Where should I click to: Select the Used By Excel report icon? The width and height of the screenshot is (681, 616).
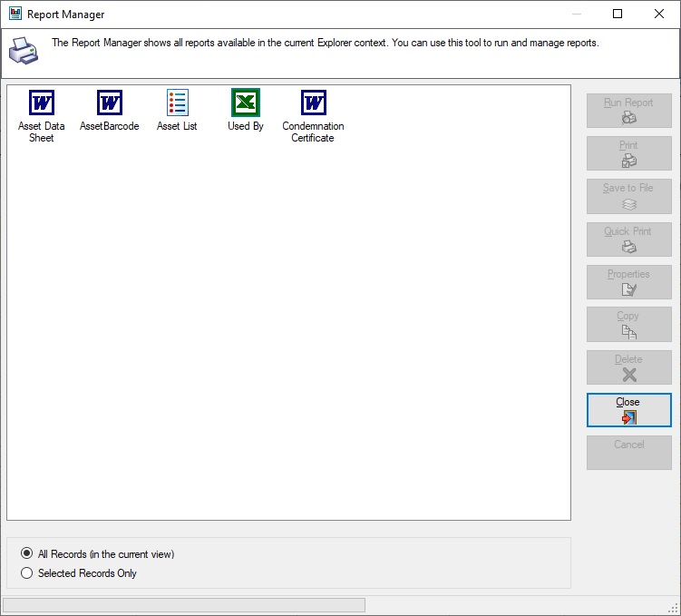(x=246, y=103)
